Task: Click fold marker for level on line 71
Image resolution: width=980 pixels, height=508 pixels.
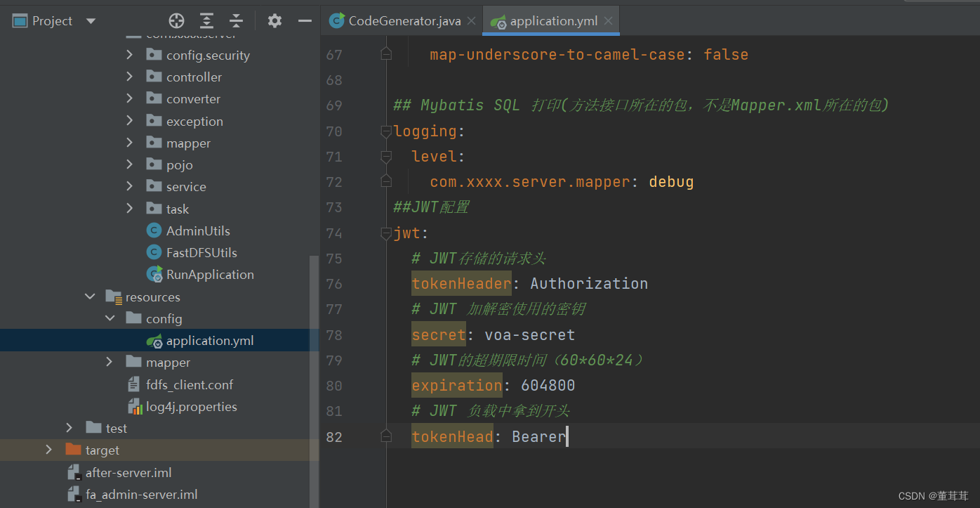Action: [x=385, y=156]
